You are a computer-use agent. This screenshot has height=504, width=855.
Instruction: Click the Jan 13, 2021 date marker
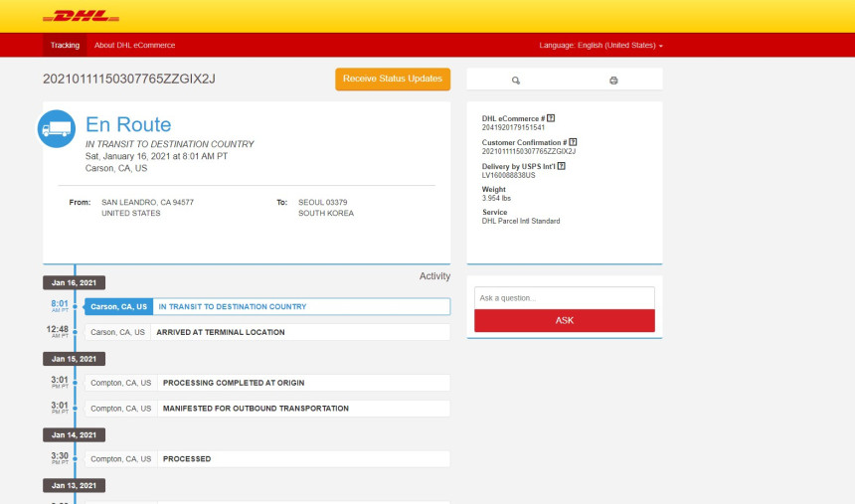[75, 485]
